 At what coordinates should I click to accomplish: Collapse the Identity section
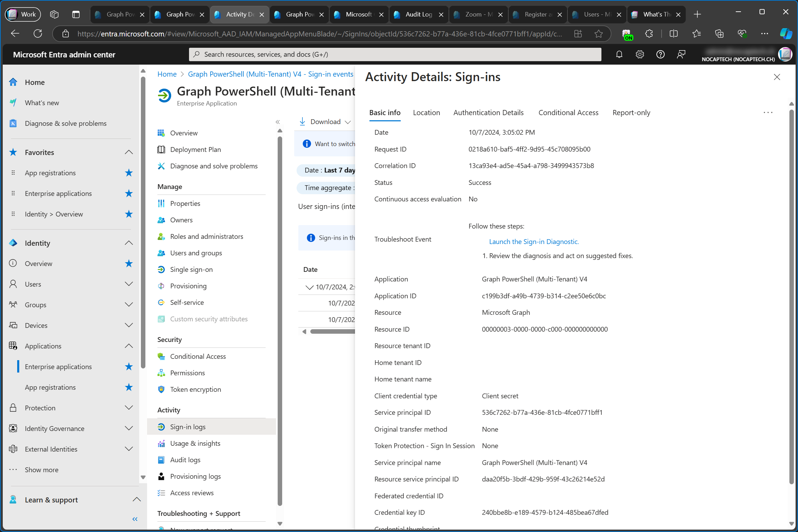click(x=129, y=243)
